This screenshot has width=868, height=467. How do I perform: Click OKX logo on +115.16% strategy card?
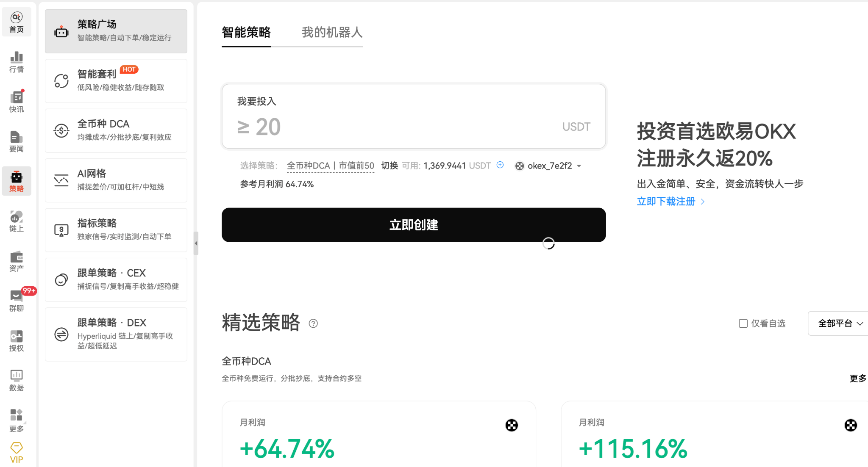tap(851, 425)
